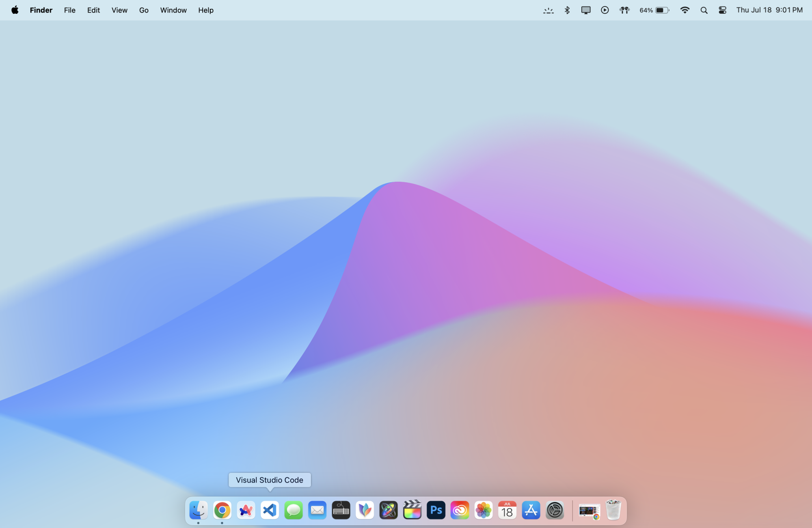Open the View menu
The height and width of the screenshot is (528, 812).
point(119,10)
